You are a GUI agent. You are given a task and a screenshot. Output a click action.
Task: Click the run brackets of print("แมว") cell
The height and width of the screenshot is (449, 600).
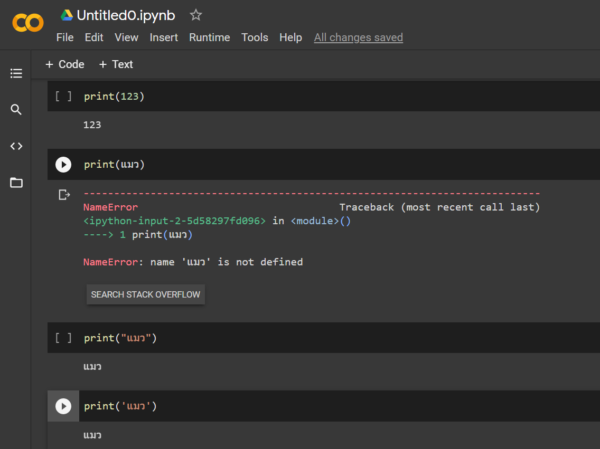point(63,338)
